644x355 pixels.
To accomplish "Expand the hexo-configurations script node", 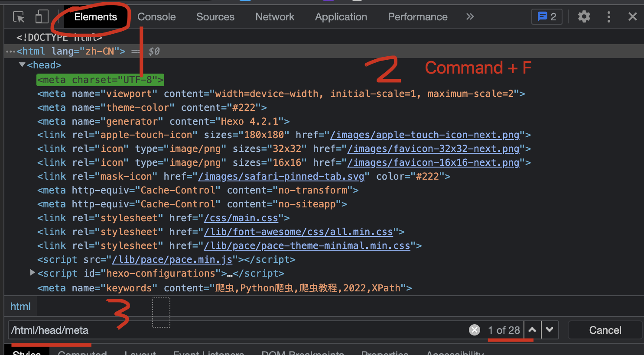I will point(33,273).
